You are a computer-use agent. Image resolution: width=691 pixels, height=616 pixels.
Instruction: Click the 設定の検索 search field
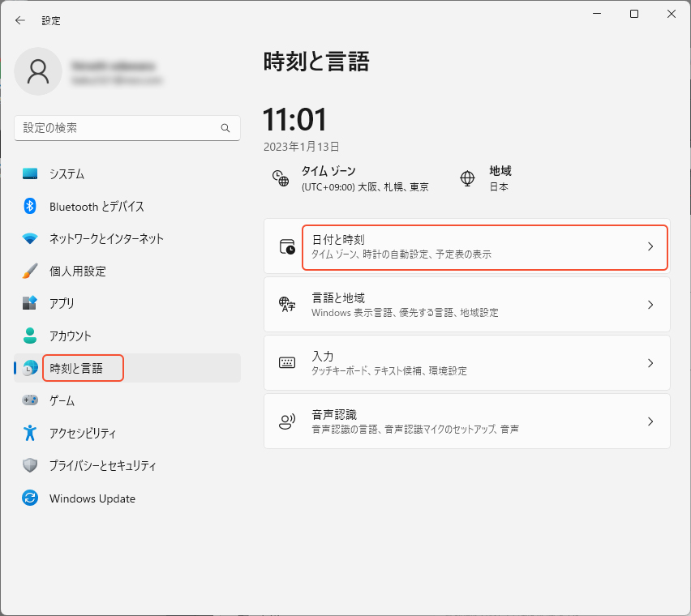pos(118,128)
